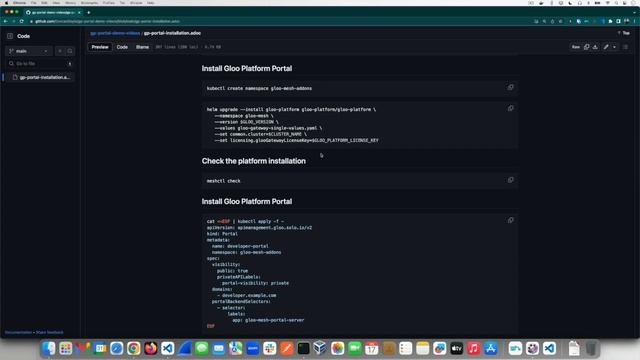Open the Music app in the Dock
The width and height of the screenshot is (640, 360).
(x=473, y=349)
